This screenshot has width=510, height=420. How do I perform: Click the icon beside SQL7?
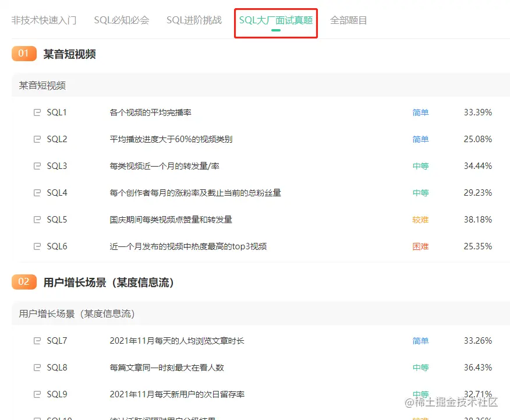point(37,341)
